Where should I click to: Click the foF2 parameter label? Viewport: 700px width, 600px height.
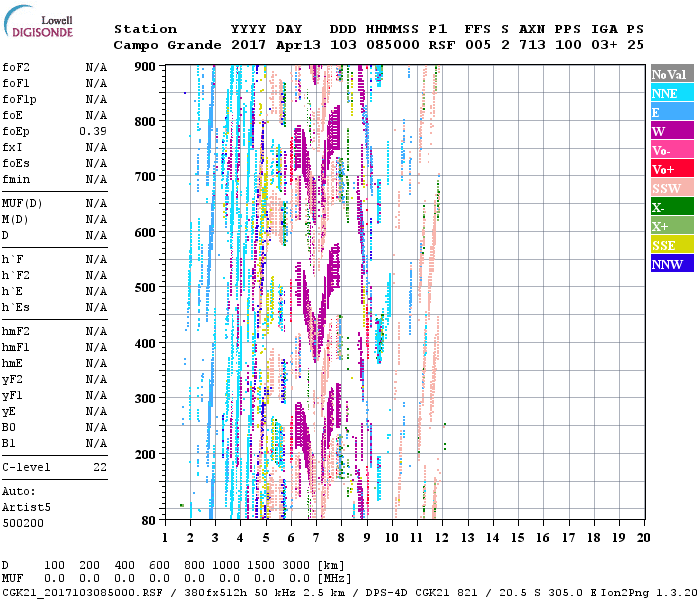click(x=16, y=67)
